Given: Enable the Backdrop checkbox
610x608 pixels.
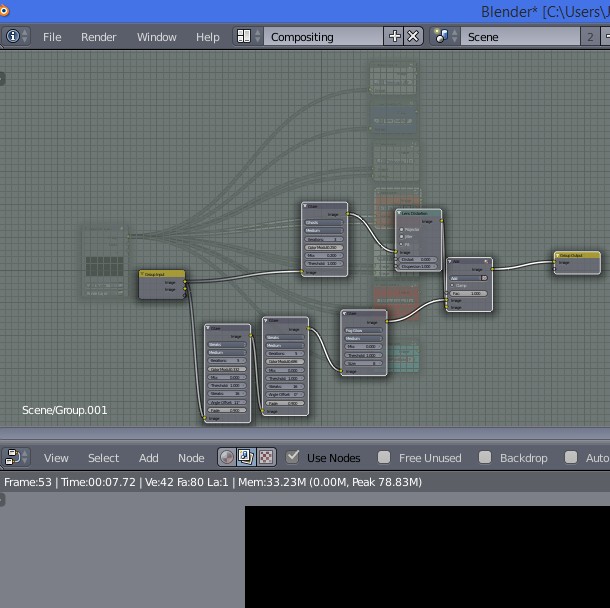Looking at the screenshot, I should coord(485,457).
